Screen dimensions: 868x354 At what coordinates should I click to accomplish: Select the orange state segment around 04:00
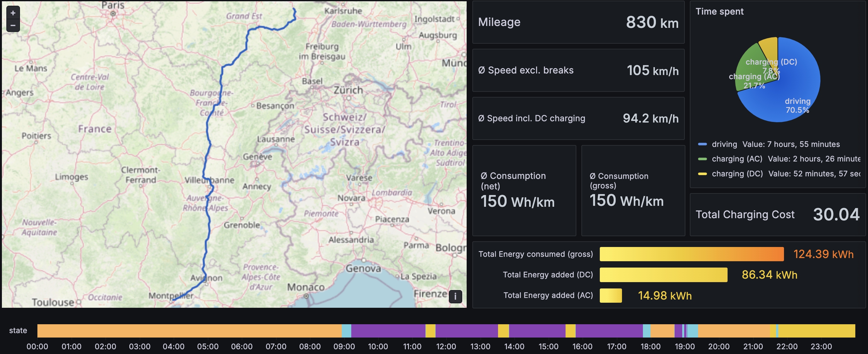point(189,331)
